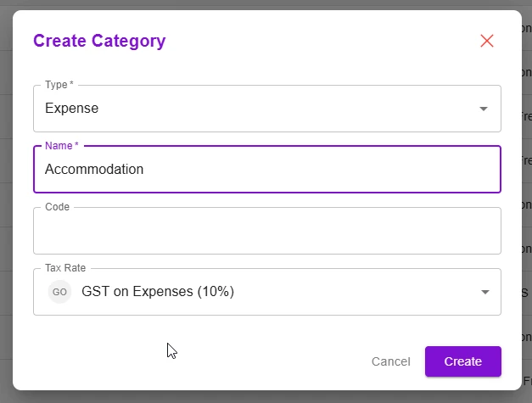Click the GST on Expenses (10%) selection
Screen dimensions: 532x403
[158, 292]
